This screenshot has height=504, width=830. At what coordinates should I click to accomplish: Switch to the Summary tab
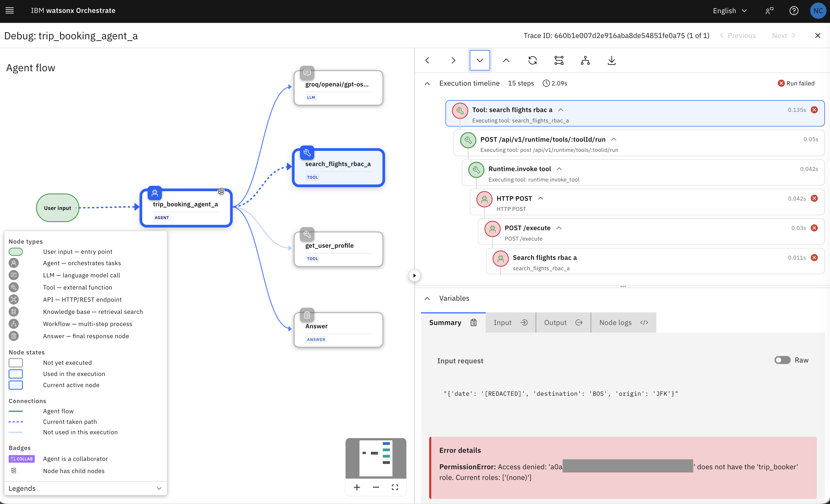(453, 322)
